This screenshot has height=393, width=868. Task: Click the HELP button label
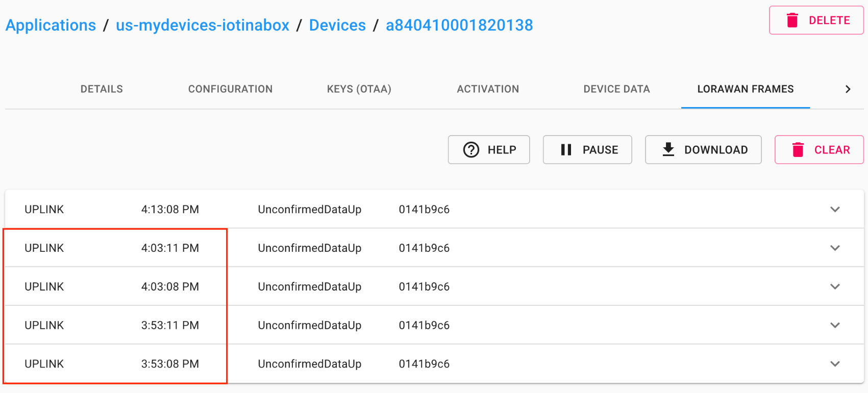click(x=502, y=150)
